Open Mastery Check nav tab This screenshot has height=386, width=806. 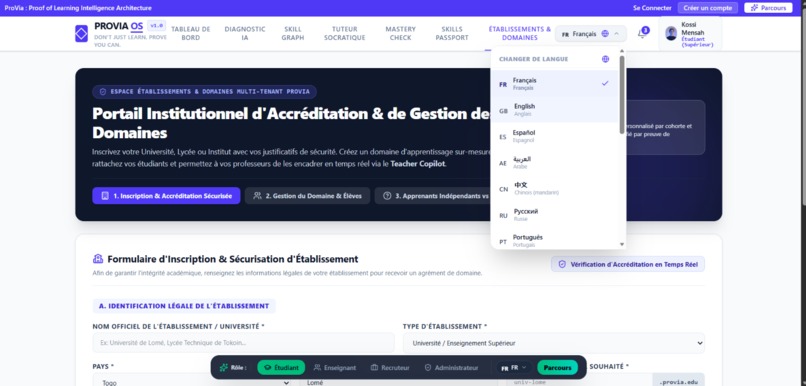400,33
